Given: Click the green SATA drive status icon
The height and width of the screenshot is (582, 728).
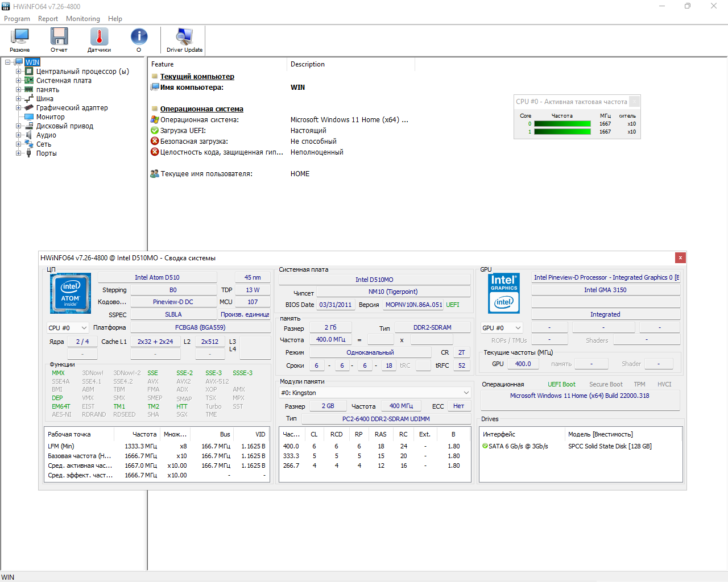Looking at the screenshot, I should [485, 446].
